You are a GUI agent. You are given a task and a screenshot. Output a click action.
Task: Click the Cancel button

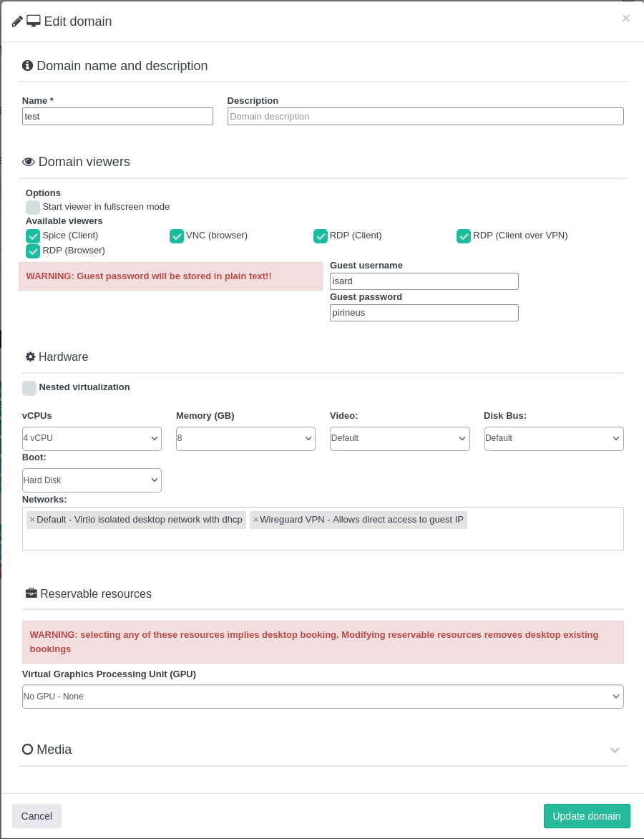coord(36,816)
